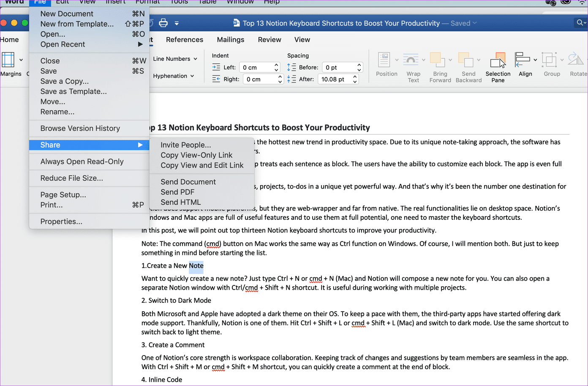Select the highlighted Share menu item

[x=89, y=145]
